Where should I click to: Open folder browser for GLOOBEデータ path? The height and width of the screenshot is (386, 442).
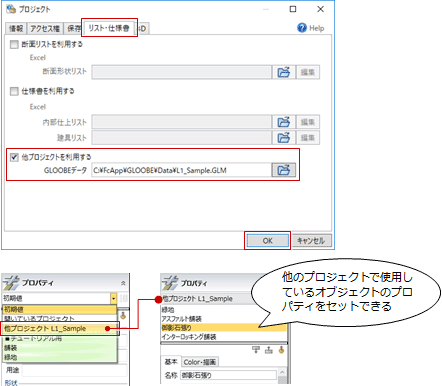283,170
